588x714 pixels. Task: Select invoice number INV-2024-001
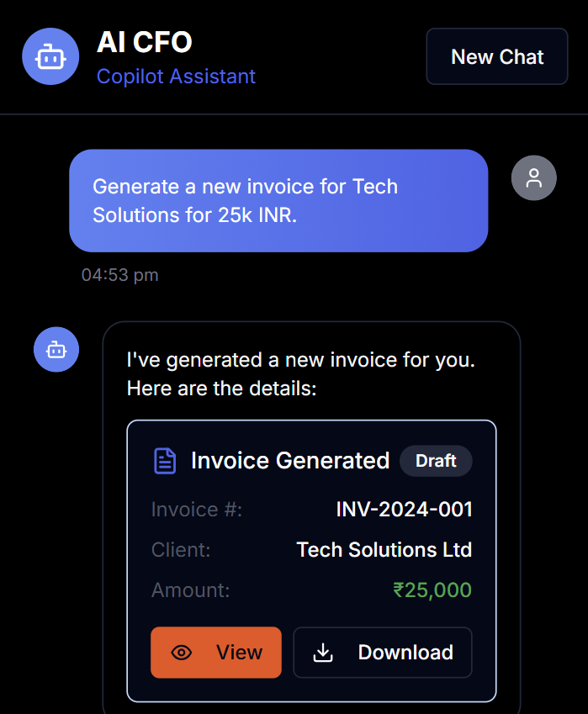404,510
